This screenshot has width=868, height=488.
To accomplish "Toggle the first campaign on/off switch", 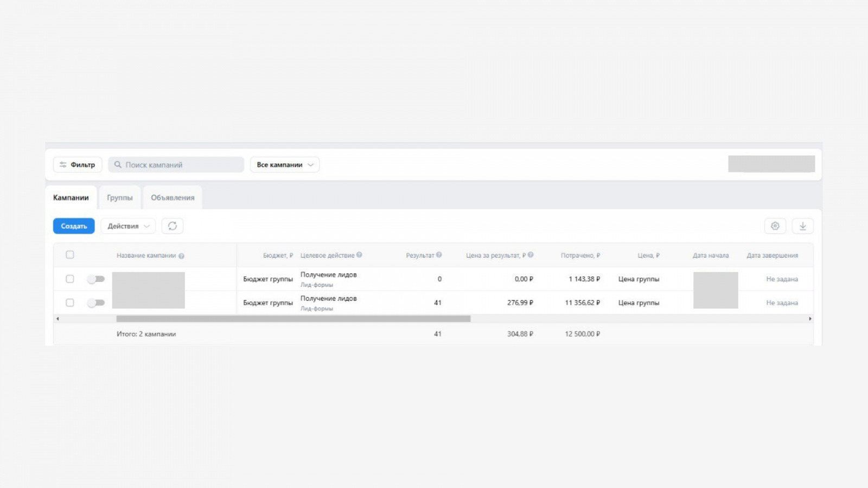I will [x=96, y=279].
